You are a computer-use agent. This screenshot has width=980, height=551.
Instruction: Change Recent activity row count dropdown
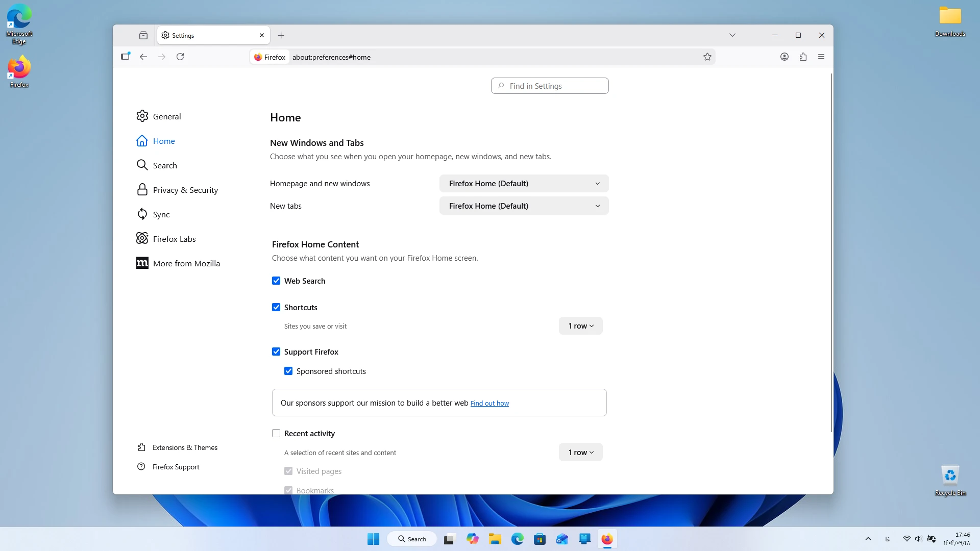580,453
